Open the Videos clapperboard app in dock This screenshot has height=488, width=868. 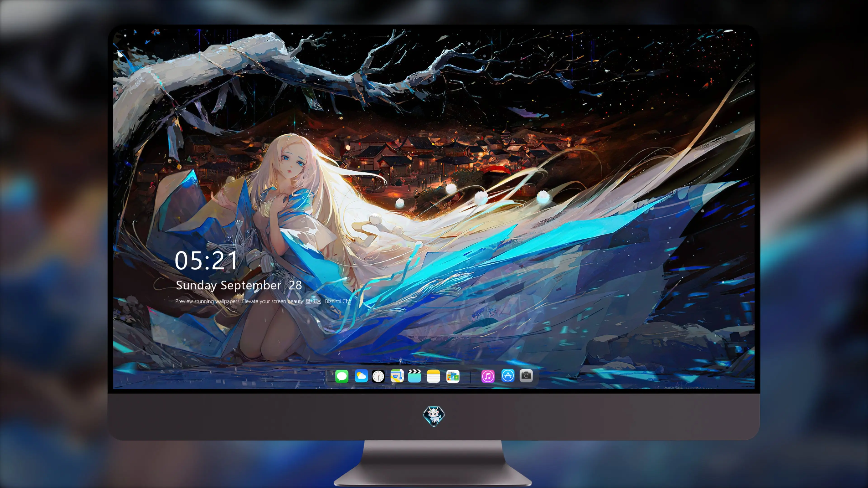click(415, 376)
